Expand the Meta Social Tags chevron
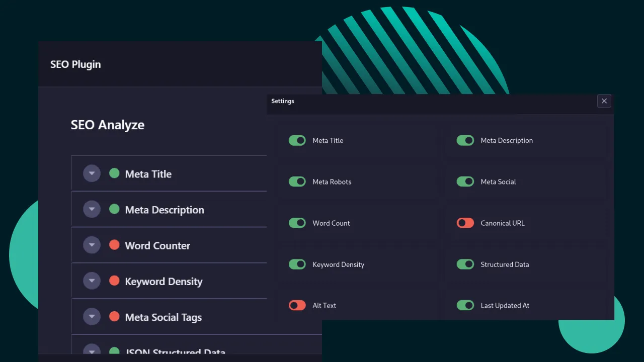Image resolution: width=644 pixels, height=362 pixels. [92, 316]
